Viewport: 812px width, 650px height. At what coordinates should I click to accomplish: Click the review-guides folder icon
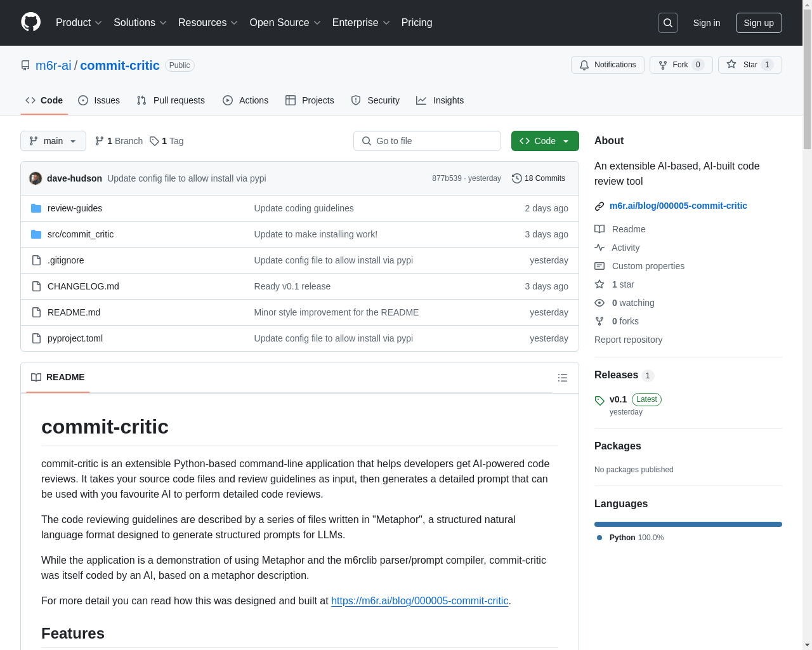point(36,208)
